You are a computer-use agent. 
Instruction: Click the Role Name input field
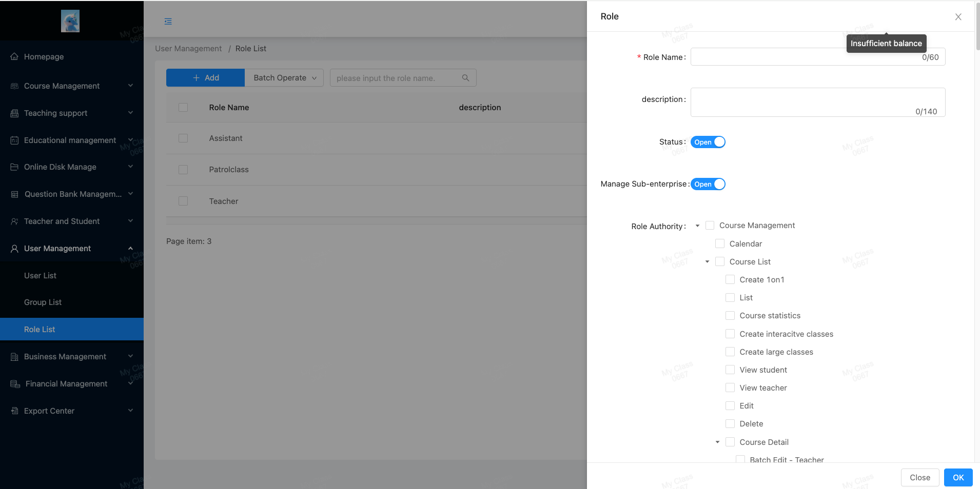point(806,57)
